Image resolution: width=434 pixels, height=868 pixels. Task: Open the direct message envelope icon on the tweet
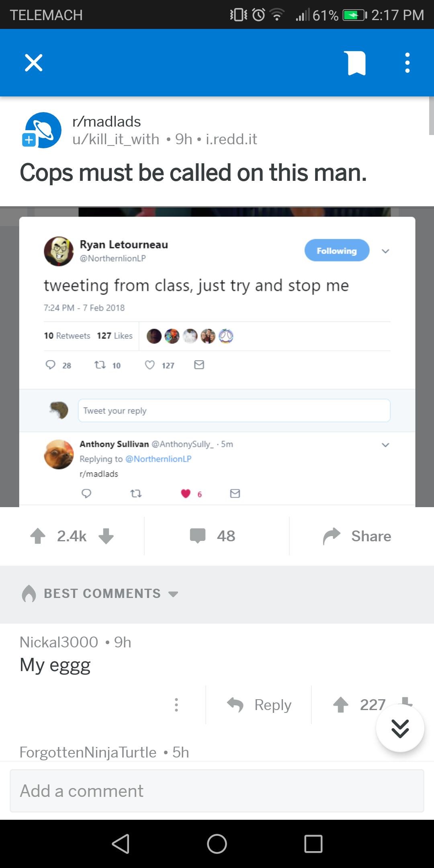point(199,365)
